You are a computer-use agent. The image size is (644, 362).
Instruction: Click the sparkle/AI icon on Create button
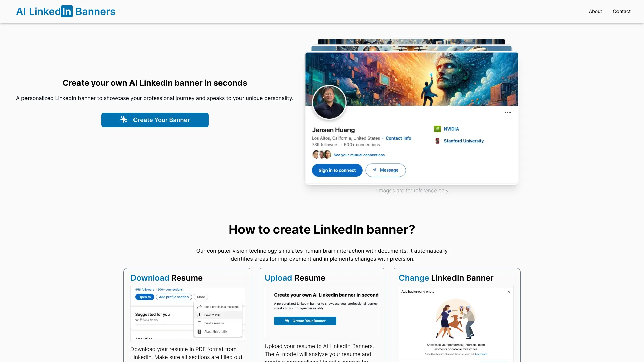point(124,120)
